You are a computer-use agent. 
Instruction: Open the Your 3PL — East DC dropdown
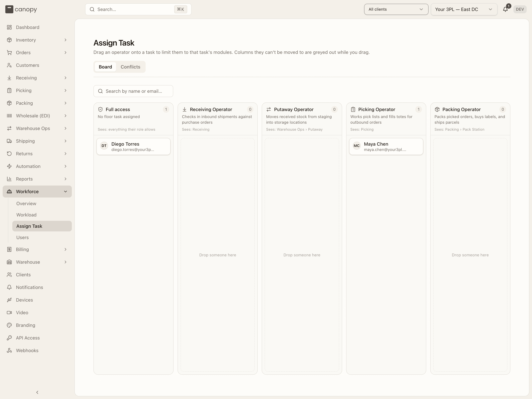click(x=464, y=9)
